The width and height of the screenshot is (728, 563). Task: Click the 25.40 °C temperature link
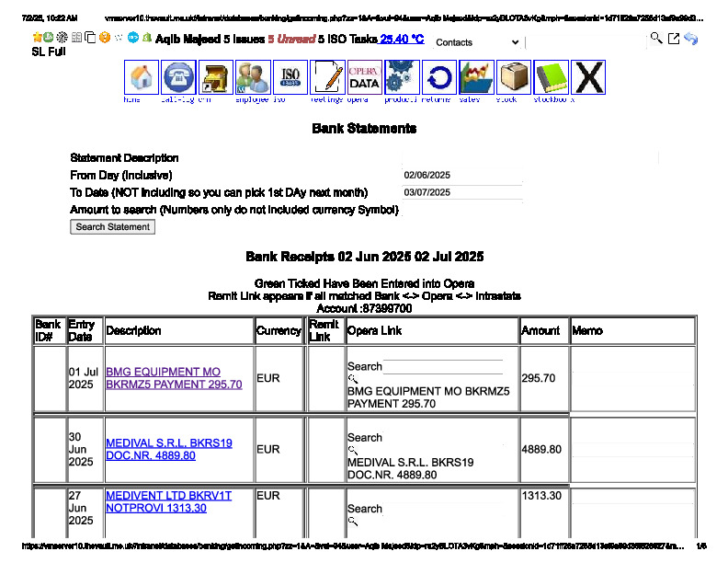(402, 40)
